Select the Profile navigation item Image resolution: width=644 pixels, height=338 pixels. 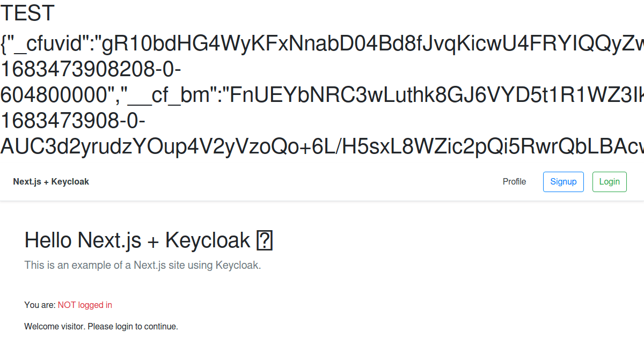(514, 181)
